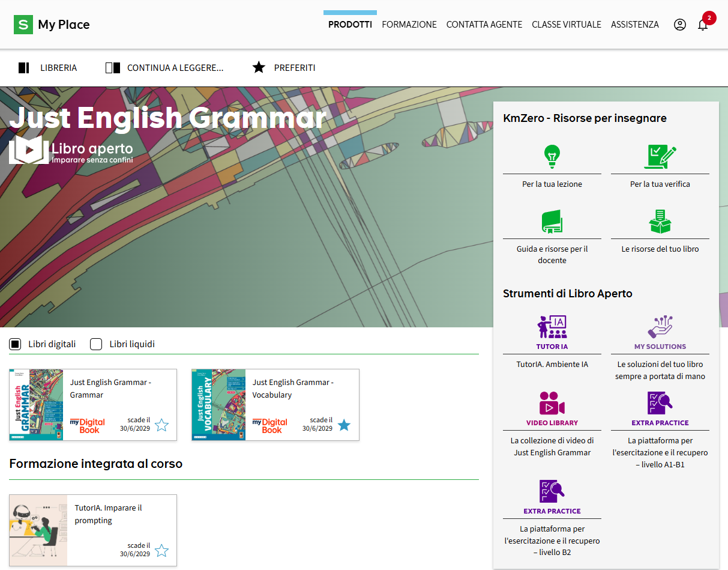The width and height of the screenshot is (728, 570).
Task: Open the Tutor IA icon
Action: 552,327
